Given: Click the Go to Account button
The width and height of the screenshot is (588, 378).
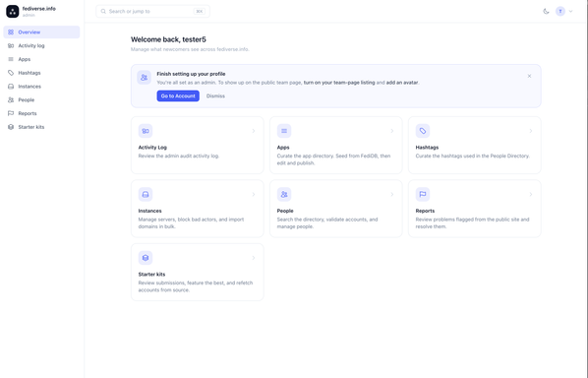Looking at the screenshot, I should [178, 96].
